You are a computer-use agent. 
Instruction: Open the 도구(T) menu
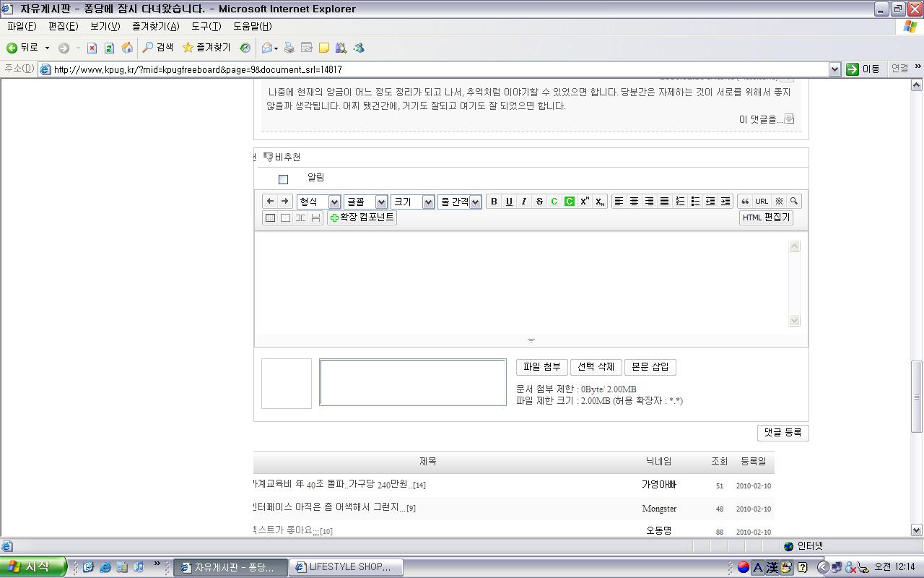click(x=206, y=26)
